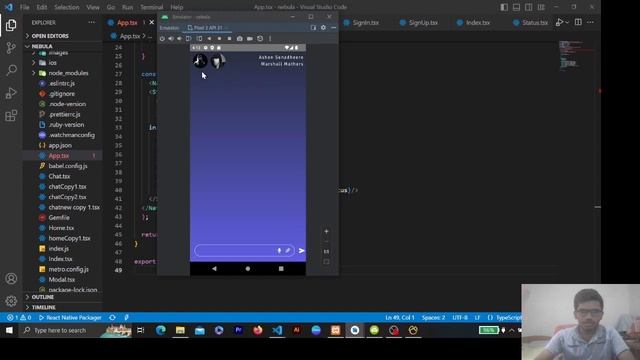
Task: Click UTF-8 encoding in status bar
Action: tap(460, 318)
